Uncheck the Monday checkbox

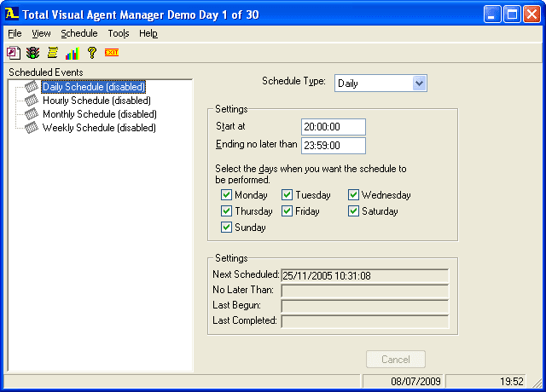[226, 195]
